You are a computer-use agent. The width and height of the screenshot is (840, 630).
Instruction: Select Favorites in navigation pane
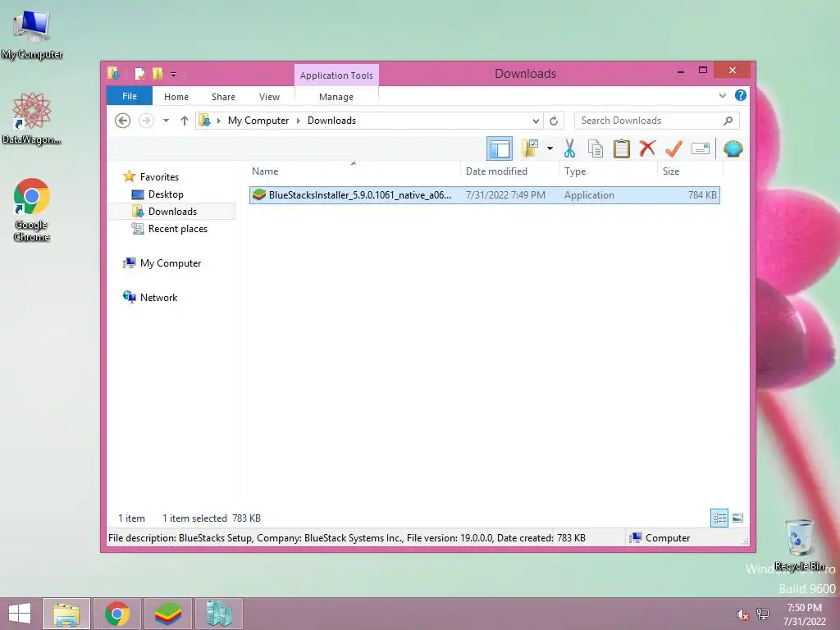(x=159, y=177)
